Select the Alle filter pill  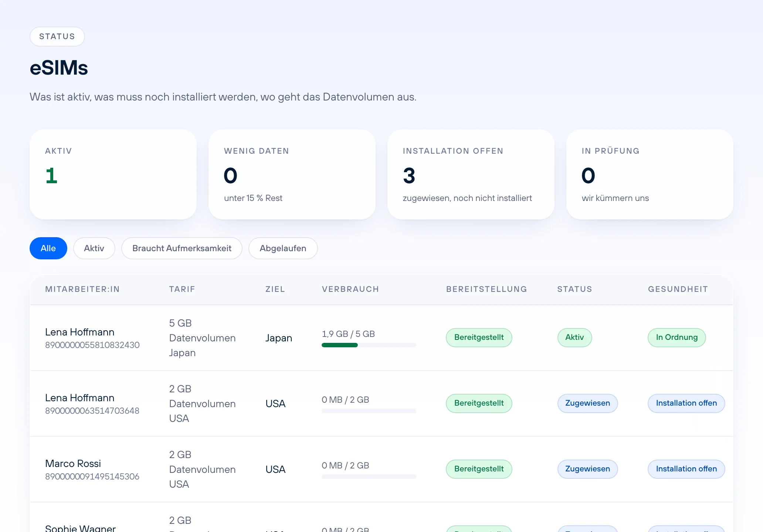tap(48, 248)
